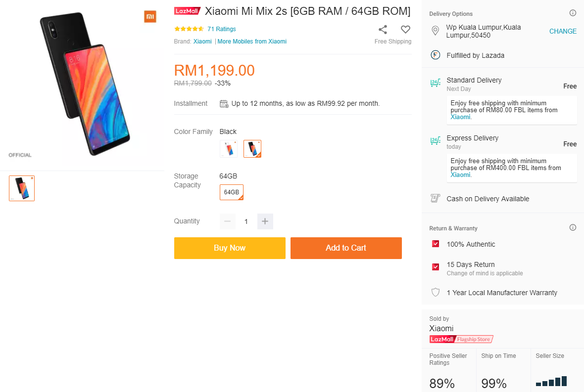Select the white color variant swatch

229,149
